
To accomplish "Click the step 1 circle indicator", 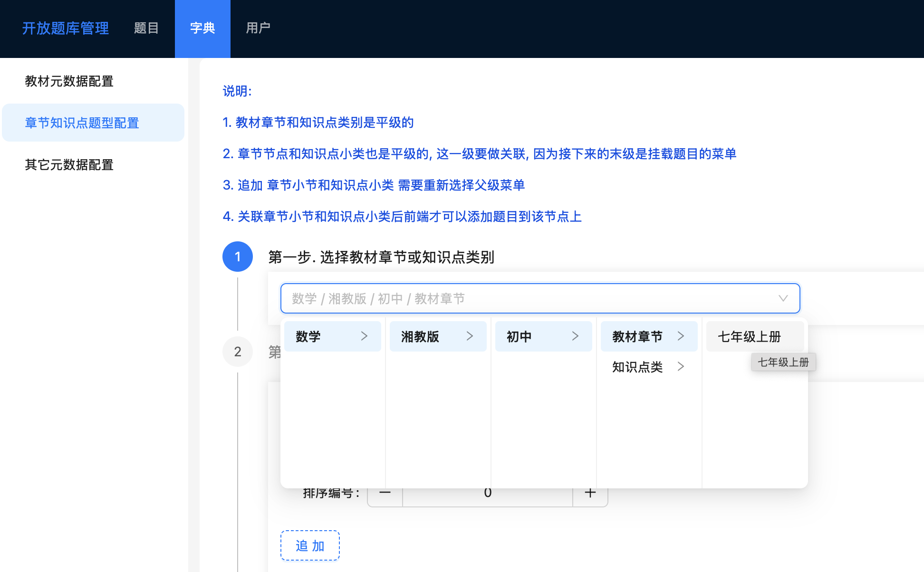I will [x=238, y=257].
